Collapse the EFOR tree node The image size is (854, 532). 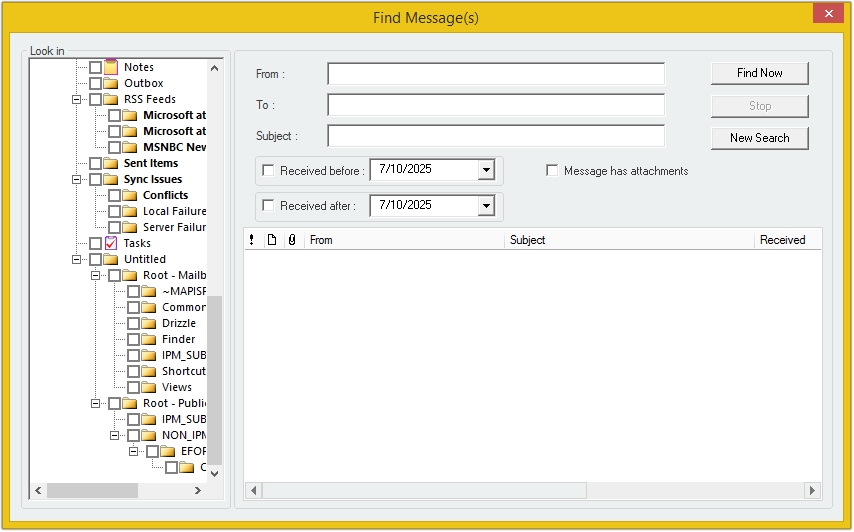click(133, 451)
